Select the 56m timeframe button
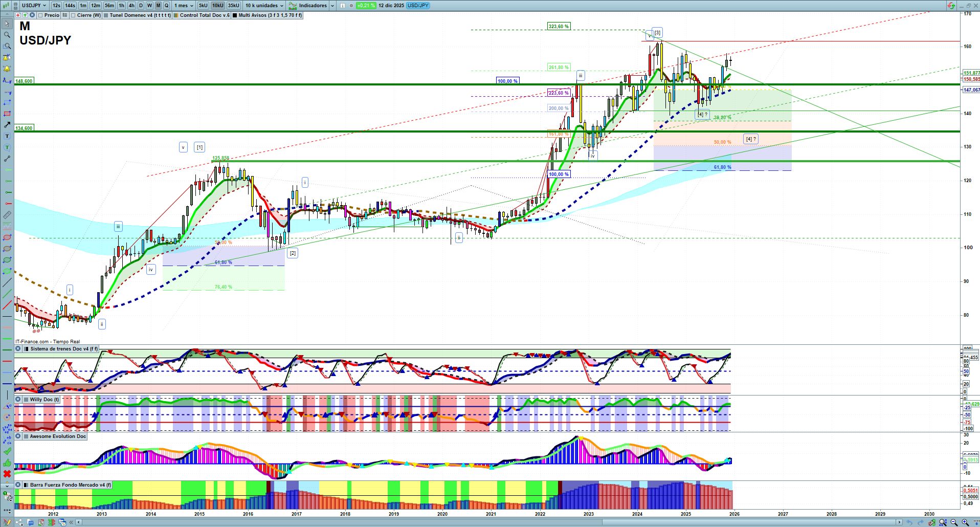The image size is (980, 527). (109, 6)
